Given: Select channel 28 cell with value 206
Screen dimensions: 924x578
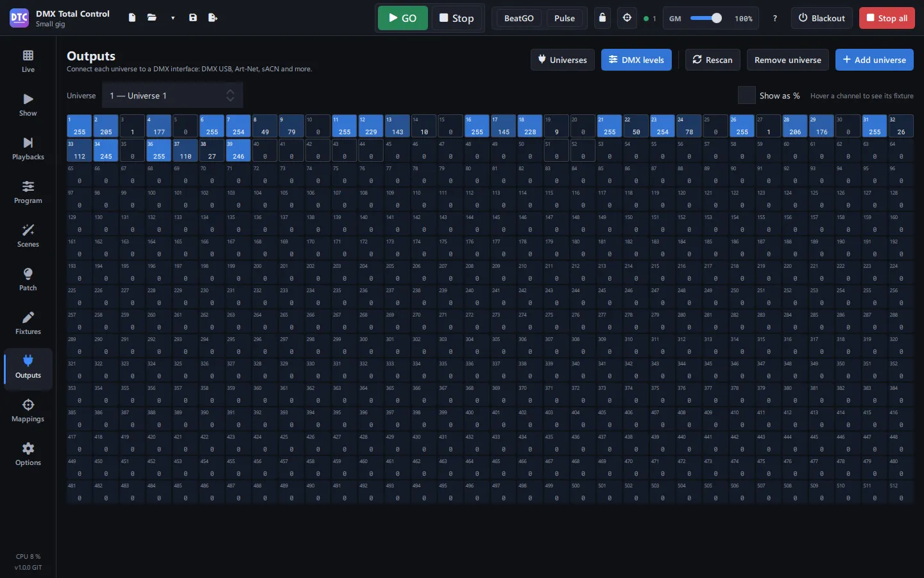Looking at the screenshot, I should pyautogui.click(x=795, y=126).
